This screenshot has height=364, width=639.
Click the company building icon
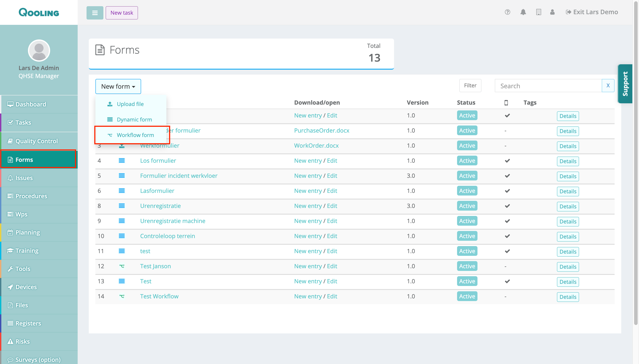coord(538,12)
